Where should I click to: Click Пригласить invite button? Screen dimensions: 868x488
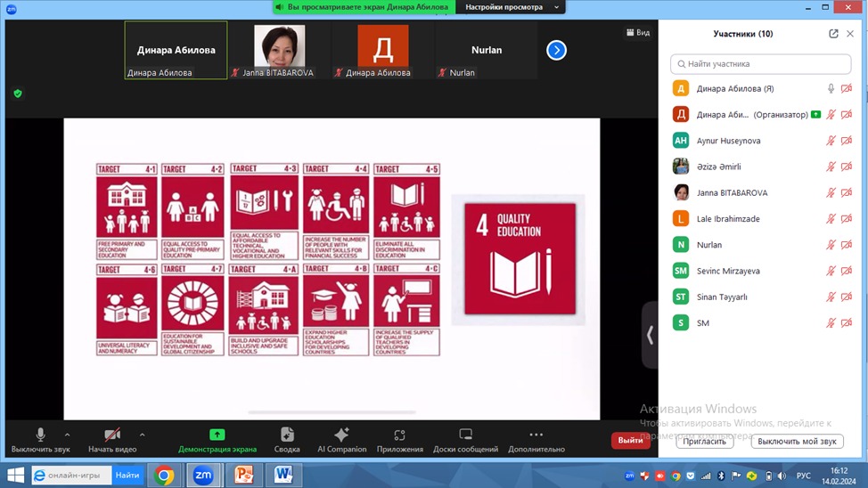pos(704,441)
